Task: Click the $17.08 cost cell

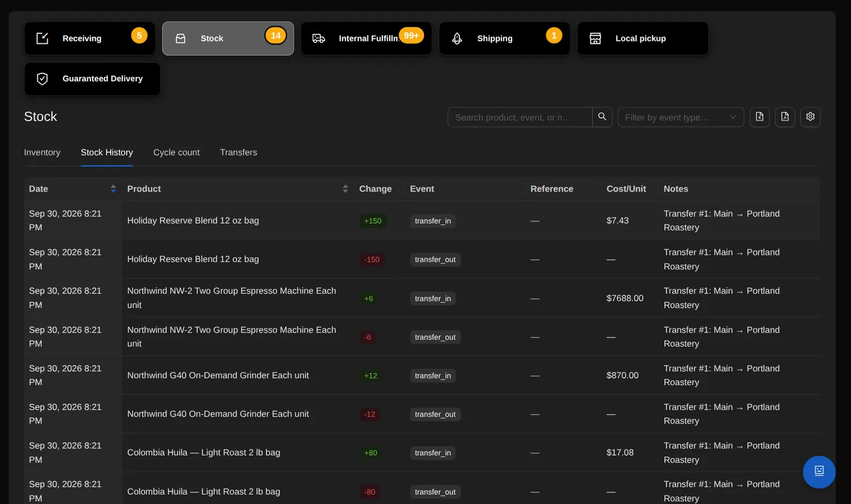Action: [620, 452]
